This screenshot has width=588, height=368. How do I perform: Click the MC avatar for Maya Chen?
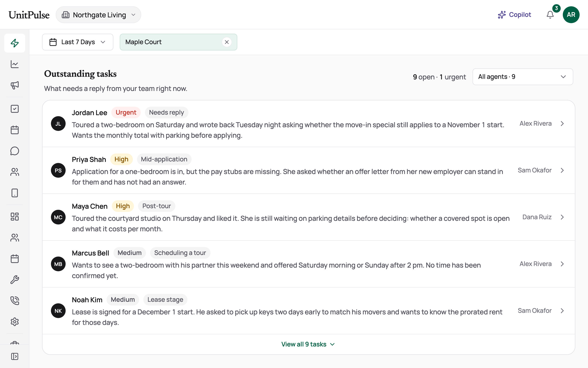tap(58, 217)
